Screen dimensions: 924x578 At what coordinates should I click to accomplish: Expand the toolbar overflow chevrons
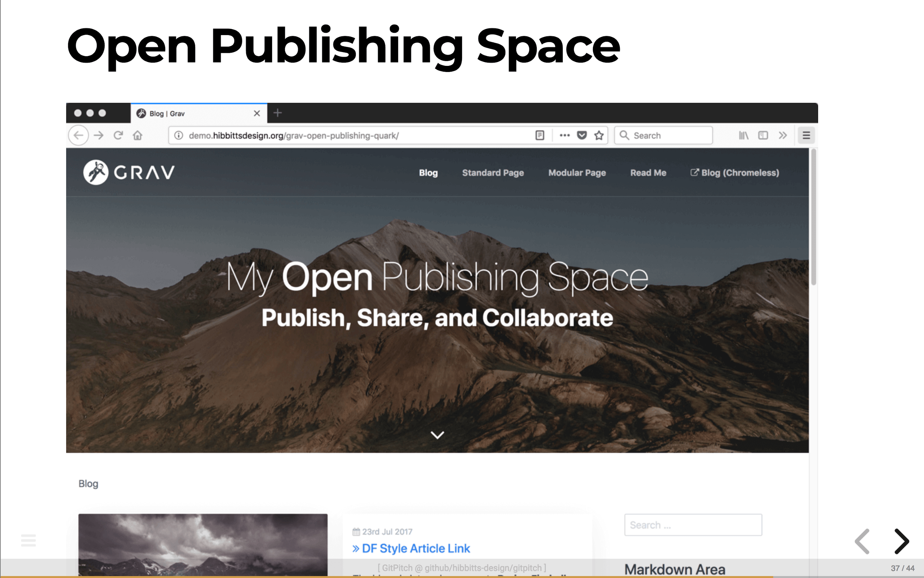tap(783, 135)
